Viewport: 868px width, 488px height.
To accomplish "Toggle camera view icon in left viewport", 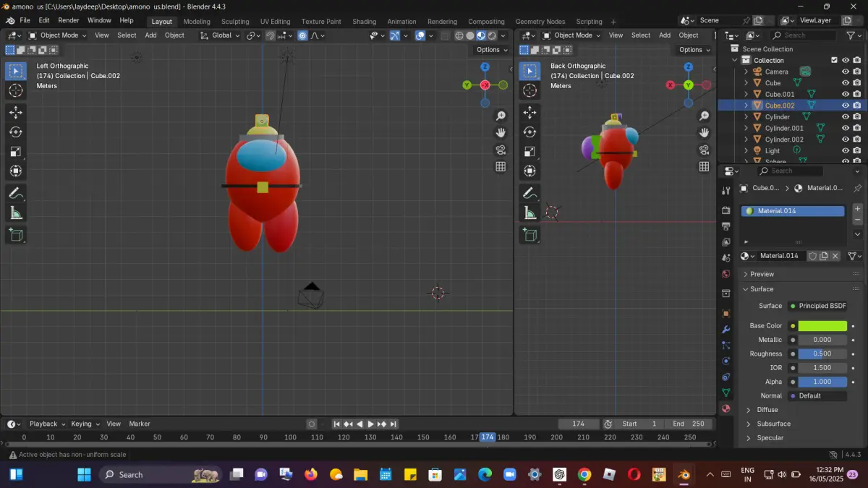I will [x=501, y=150].
